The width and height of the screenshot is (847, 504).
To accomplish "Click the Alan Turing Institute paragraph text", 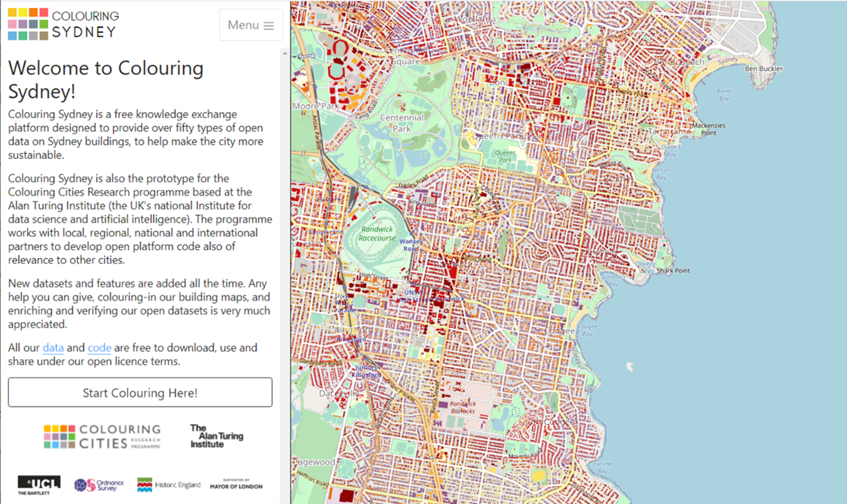I will coord(140,219).
